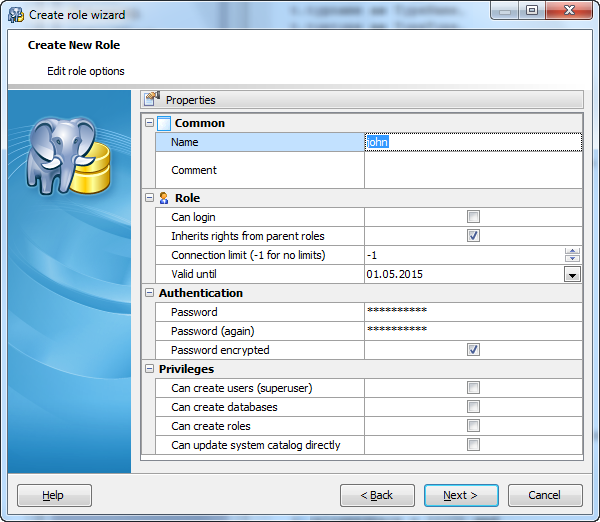Select the Can update system catalog directly label
Image resolution: width=600 pixels, height=522 pixels.
[x=256, y=445]
